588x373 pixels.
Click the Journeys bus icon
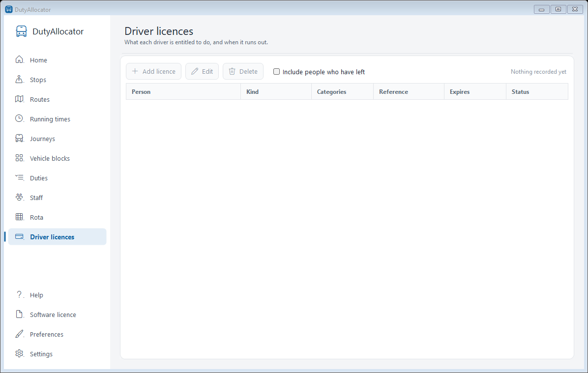(20, 138)
